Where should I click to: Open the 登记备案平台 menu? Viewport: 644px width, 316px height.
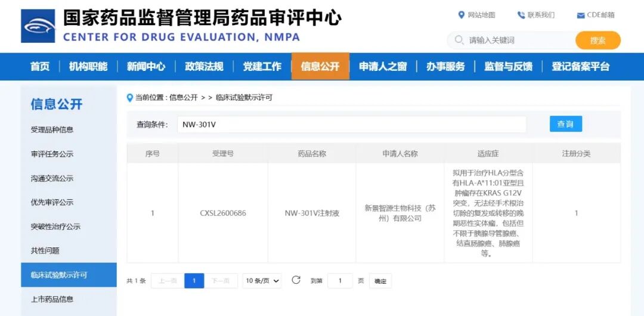point(580,67)
